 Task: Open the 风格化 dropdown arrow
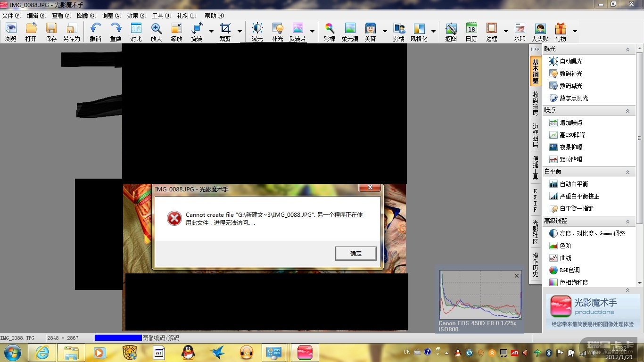pos(433,32)
